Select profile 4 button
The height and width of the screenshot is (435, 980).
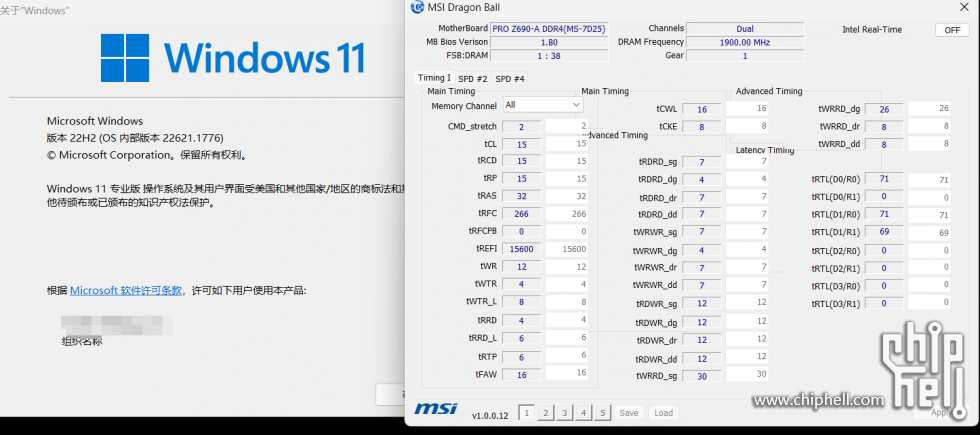pyautogui.click(x=584, y=412)
